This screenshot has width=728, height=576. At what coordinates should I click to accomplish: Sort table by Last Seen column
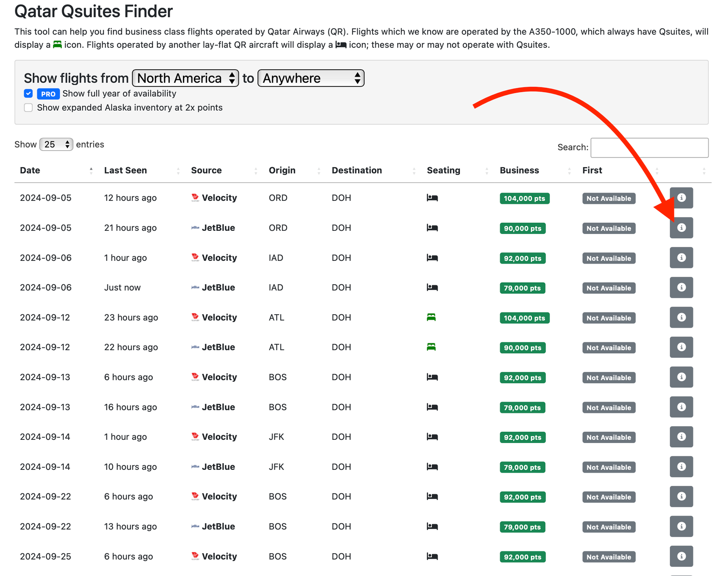[126, 170]
